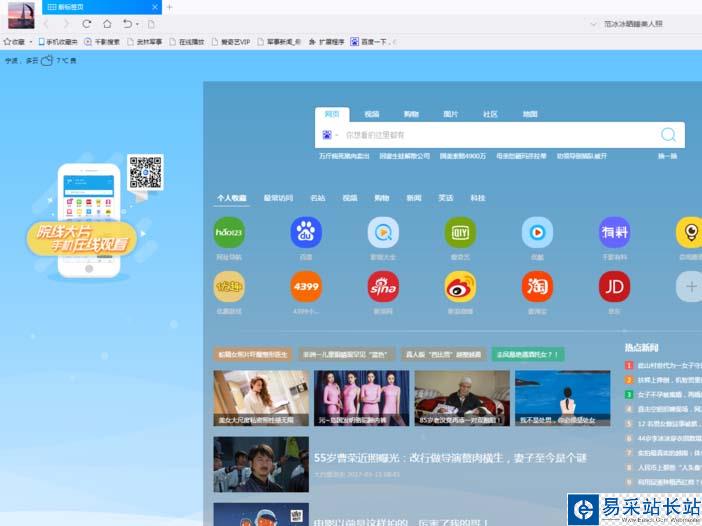Click the 换一换 refresh suggestions link
The image size is (702, 526).
[667, 156]
